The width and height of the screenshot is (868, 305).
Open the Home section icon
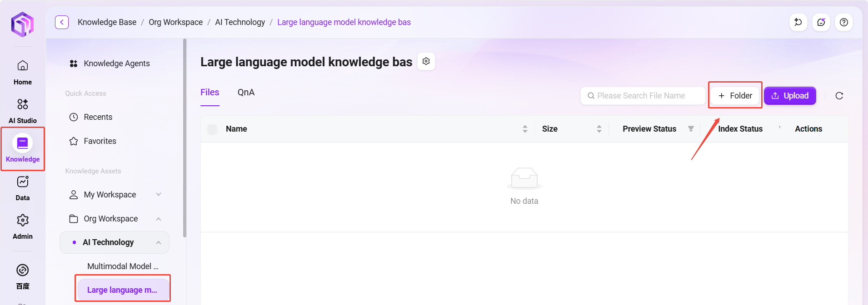point(23,66)
